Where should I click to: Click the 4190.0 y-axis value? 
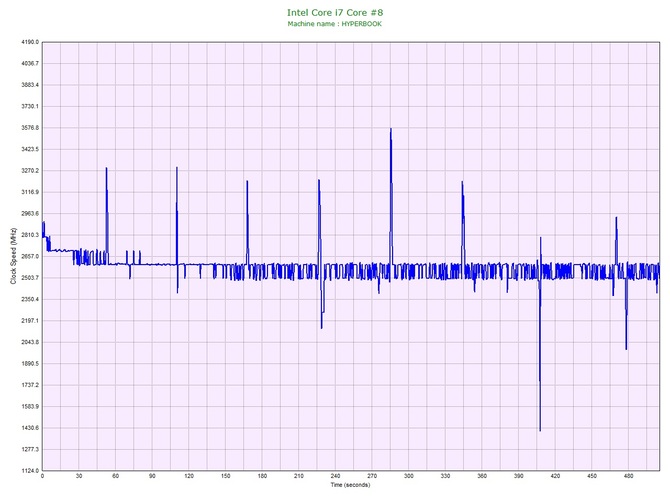coord(30,42)
